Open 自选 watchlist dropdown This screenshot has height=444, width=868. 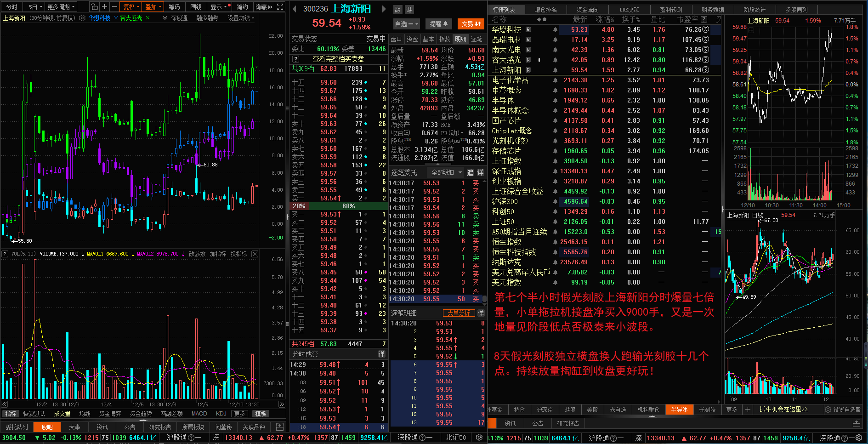(x=407, y=24)
